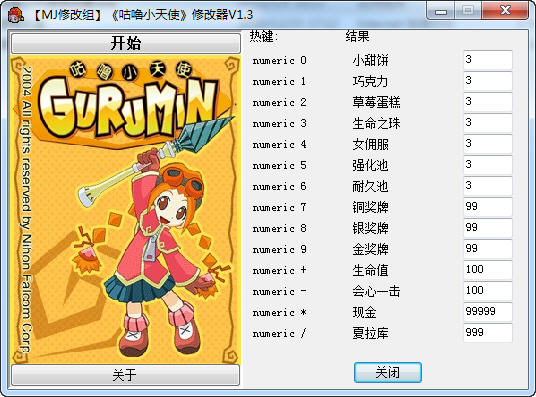Click the 生命值 label
The height and width of the screenshot is (397, 536).
[x=371, y=271]
